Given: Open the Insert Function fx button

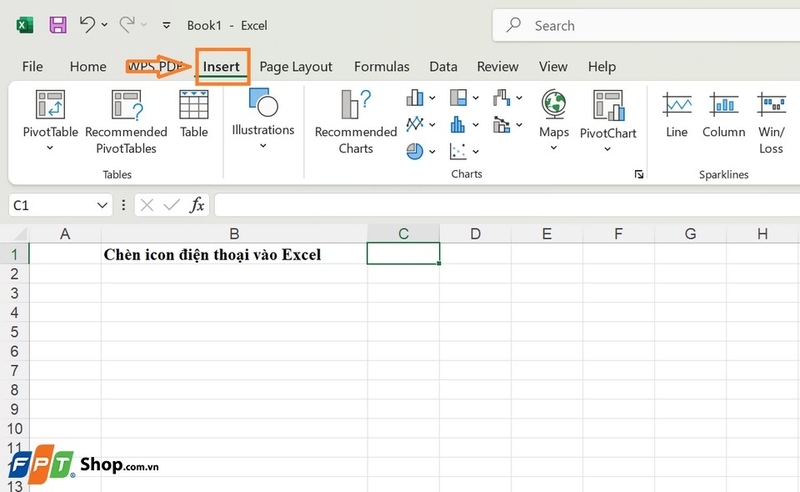Looking at the screenshot, I should 197,205.
